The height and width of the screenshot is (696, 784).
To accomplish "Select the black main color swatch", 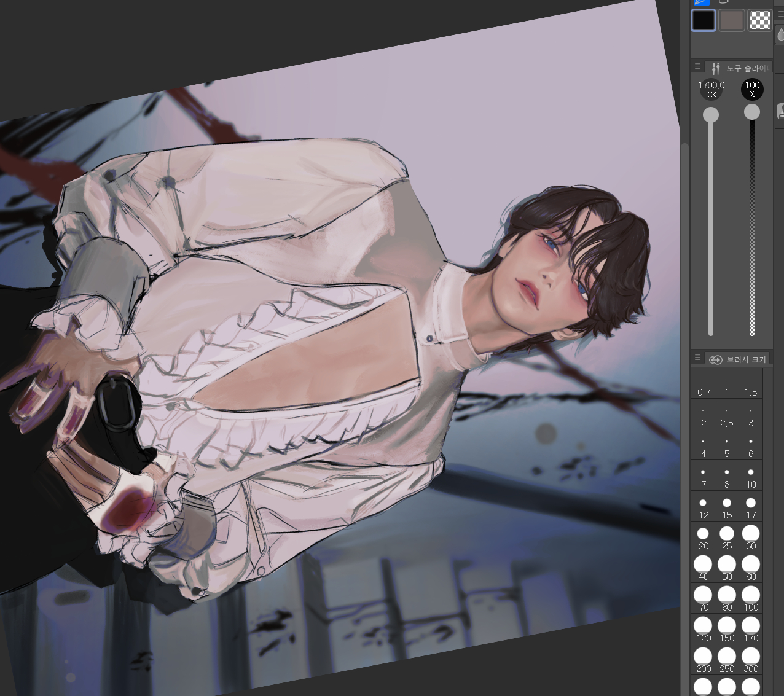I will pos(704,20).
